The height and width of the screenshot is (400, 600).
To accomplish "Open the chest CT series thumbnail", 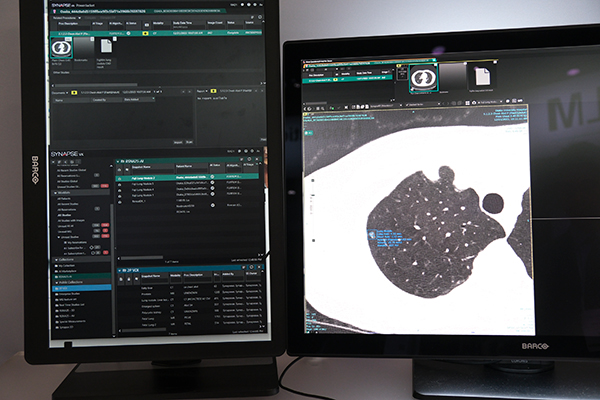I will 62,50.
